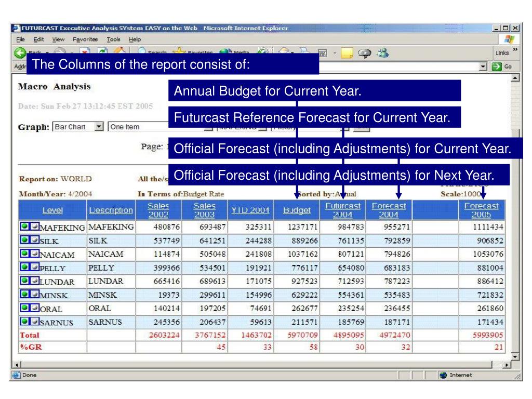The width and height of the screenshot is (532, 399).
Task: Click the YTD 2004 column header
Action: 250,210
